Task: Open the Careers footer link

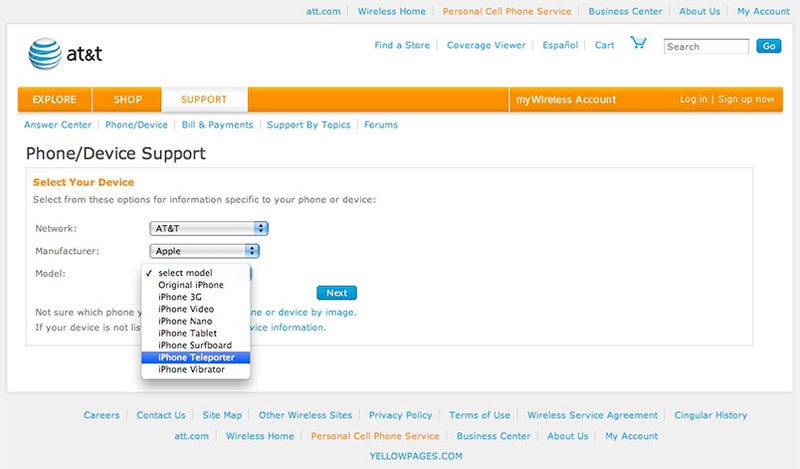Action: tap(101, 415)
